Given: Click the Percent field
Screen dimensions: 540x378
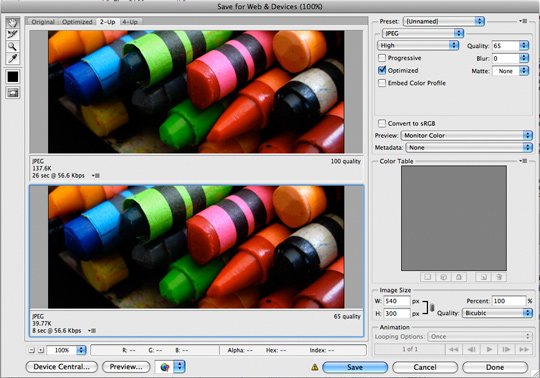Looking at the screenshot, I should (x=509, y=301).
